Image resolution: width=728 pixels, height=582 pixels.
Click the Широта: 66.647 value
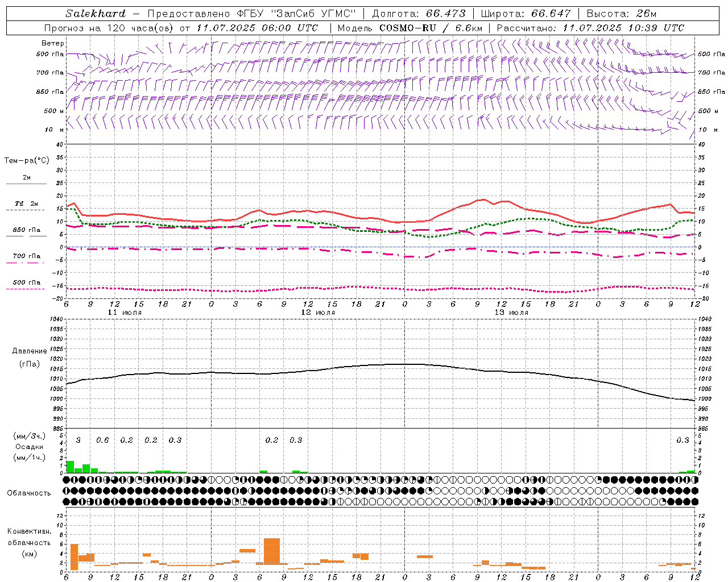(x=526, y=14)
